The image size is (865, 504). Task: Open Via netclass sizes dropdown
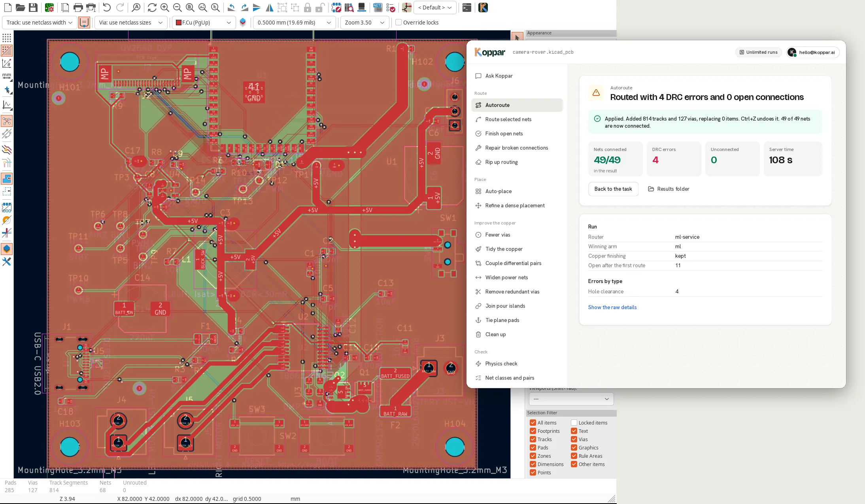[131, 23]
